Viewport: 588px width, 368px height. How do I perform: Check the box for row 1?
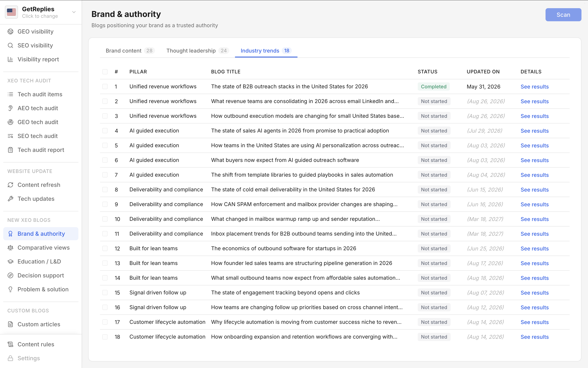[105, 87]
